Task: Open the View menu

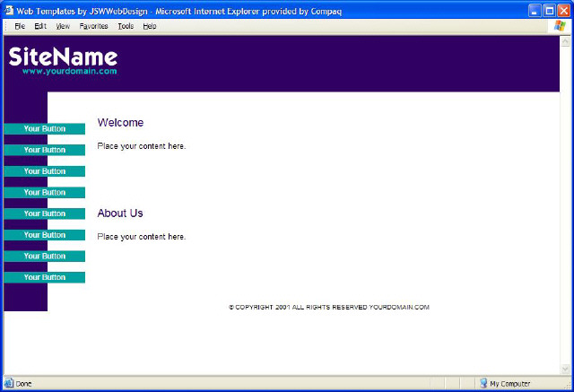Action: tap(63, 27)
